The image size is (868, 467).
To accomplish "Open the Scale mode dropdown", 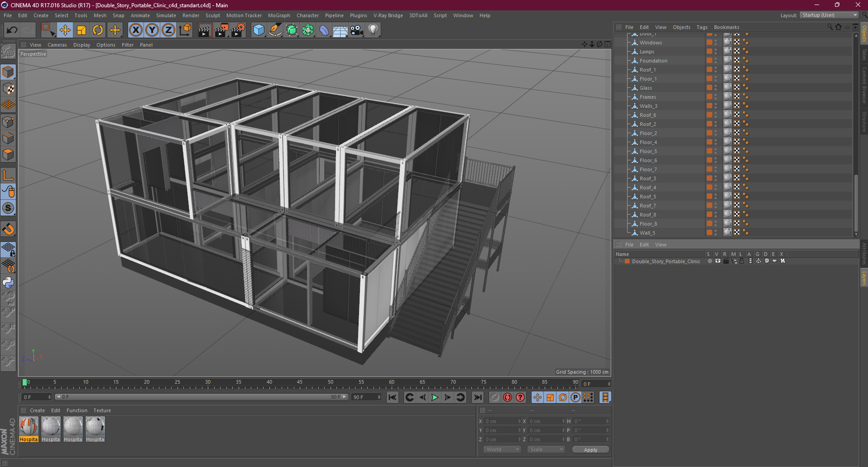I will point(546,449).
